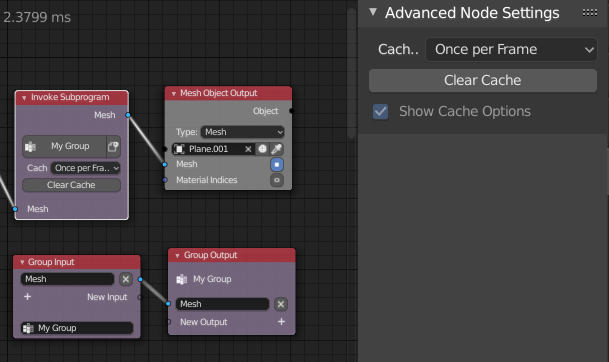Click Mesh input socket on Mesh Object Output
Screen dimensions: 609x362
point(165,165)
